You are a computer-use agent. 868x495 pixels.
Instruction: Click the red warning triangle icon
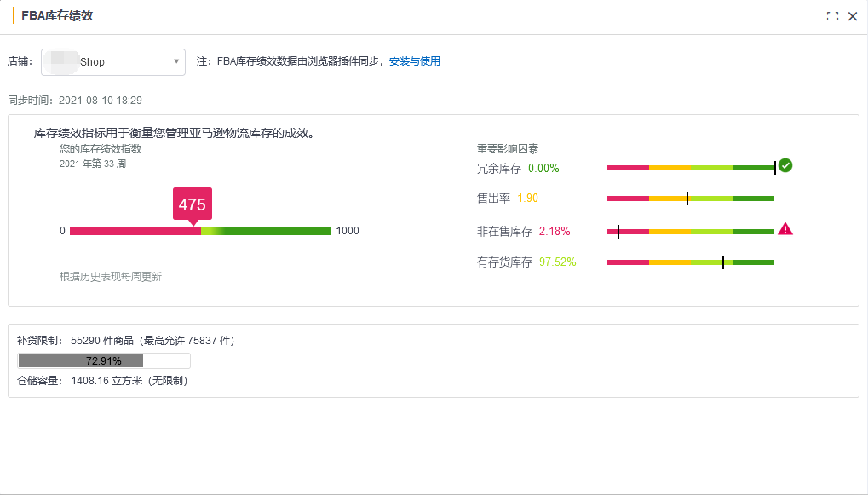(x=785, y=228)
